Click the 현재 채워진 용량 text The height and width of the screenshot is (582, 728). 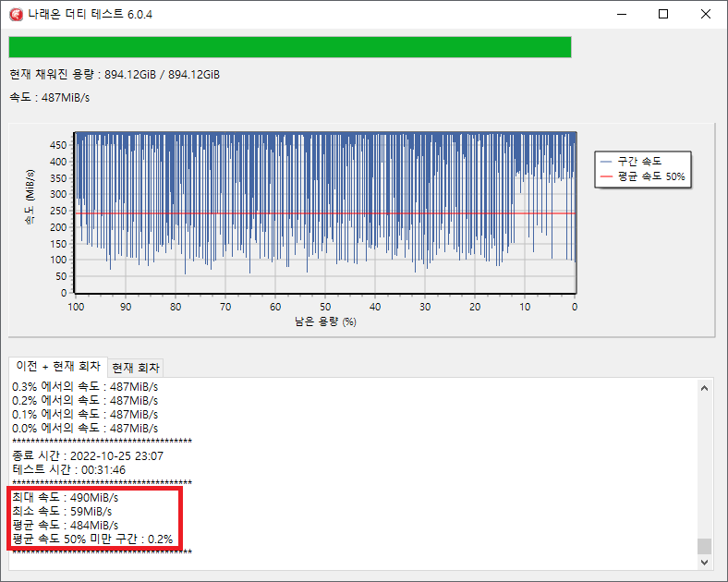click(x=115, y=74)
